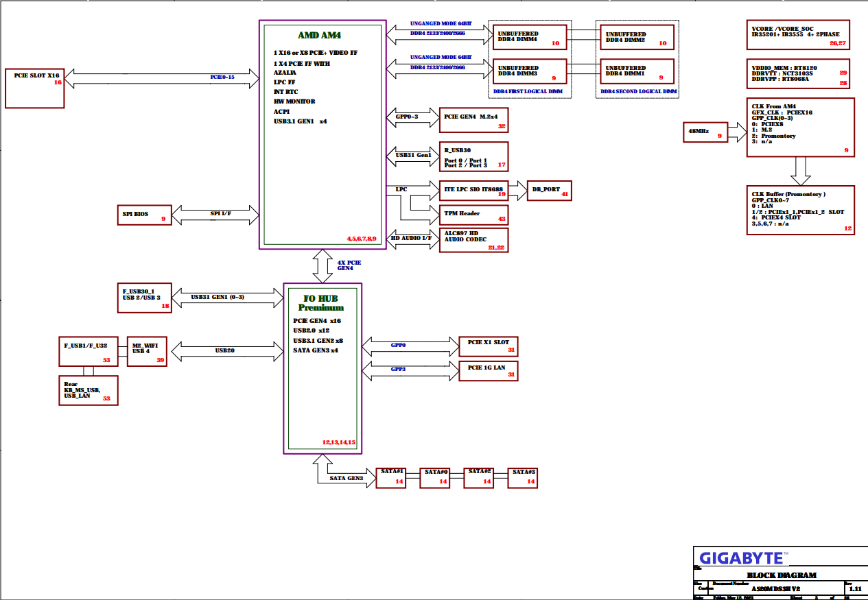The height and width of the screenshot is (600, 868).
Task: Select the SATA#1 block
Action: coord(391,478)
